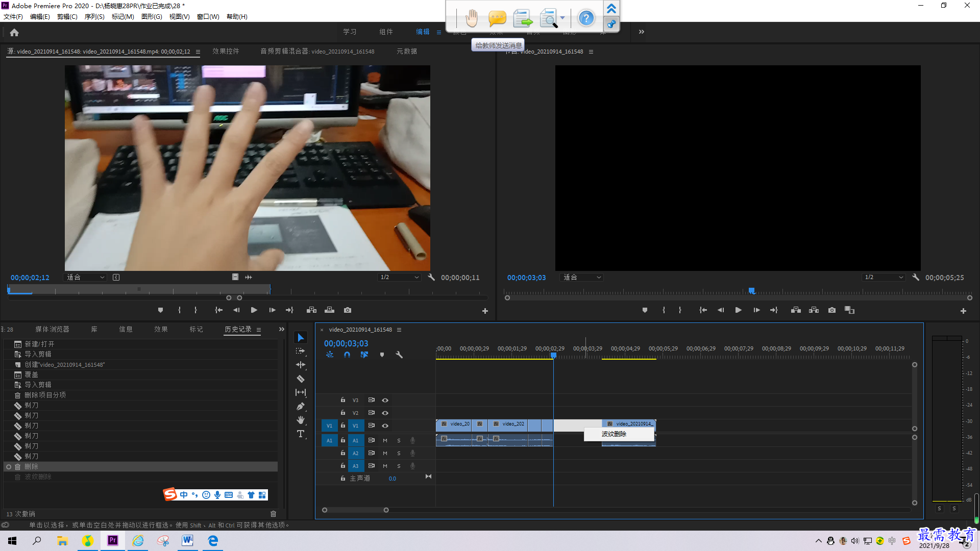This screenshot has width=980, height=551.
Task: Open Program monitor settings wrench
Action: coord(916,277)
